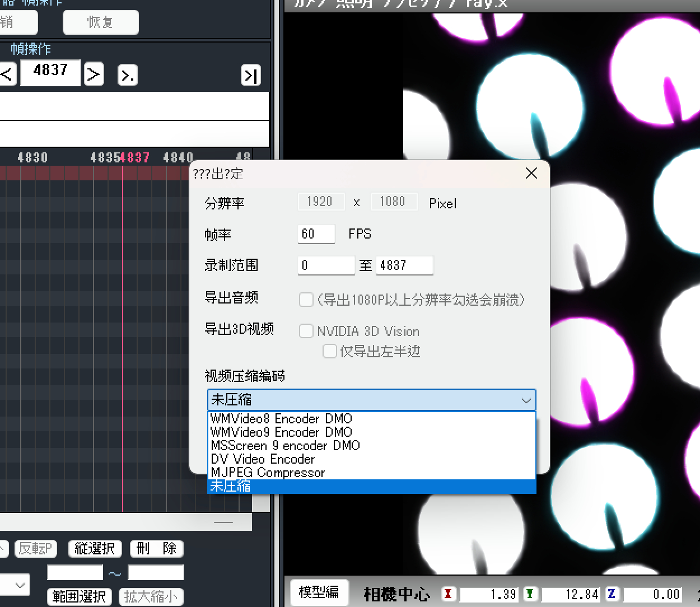Click the 4837 frame number box
This screenshot has height=607, width=700.
point(50,72)
